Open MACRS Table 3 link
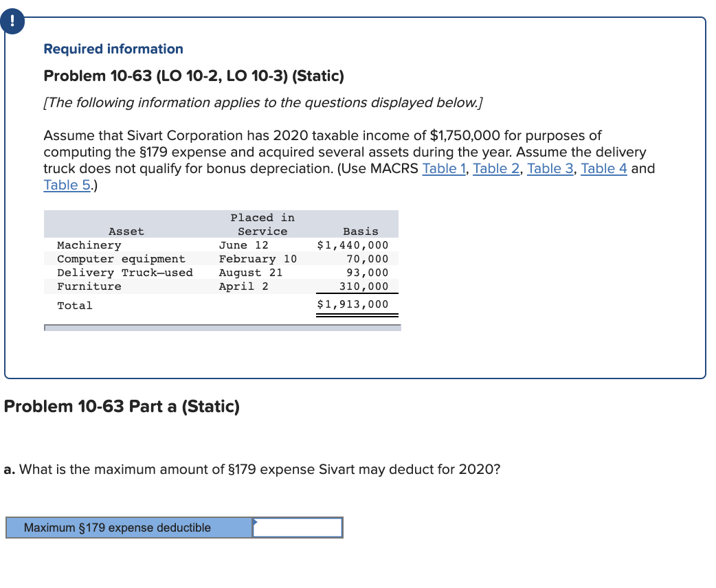The image size is (716, 588). coord(550,168)
